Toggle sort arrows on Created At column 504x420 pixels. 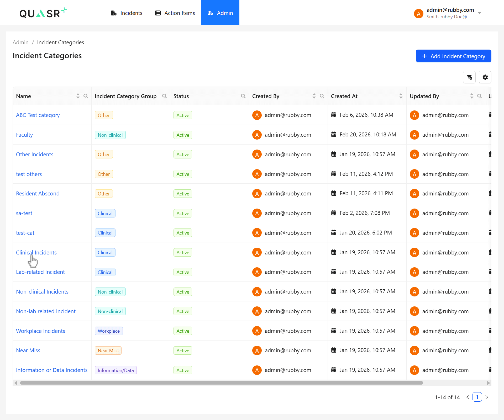click(x=401, y=96)
